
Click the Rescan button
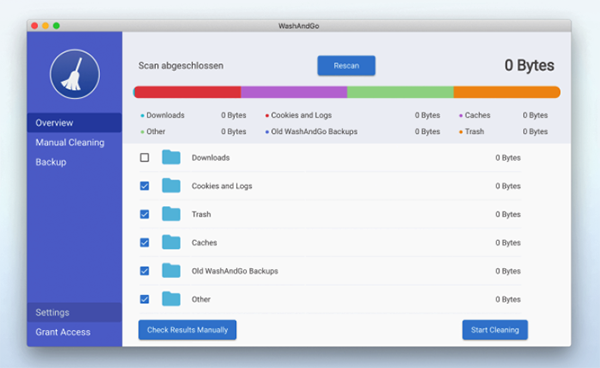[346, 65]
